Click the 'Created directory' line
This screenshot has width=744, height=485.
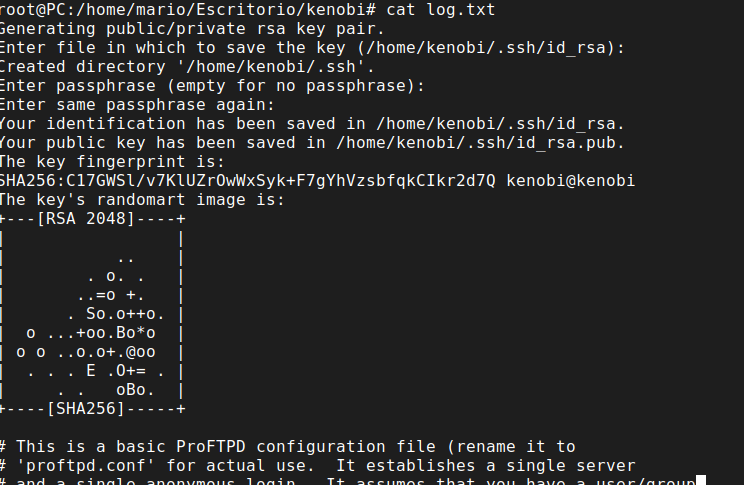187,67
